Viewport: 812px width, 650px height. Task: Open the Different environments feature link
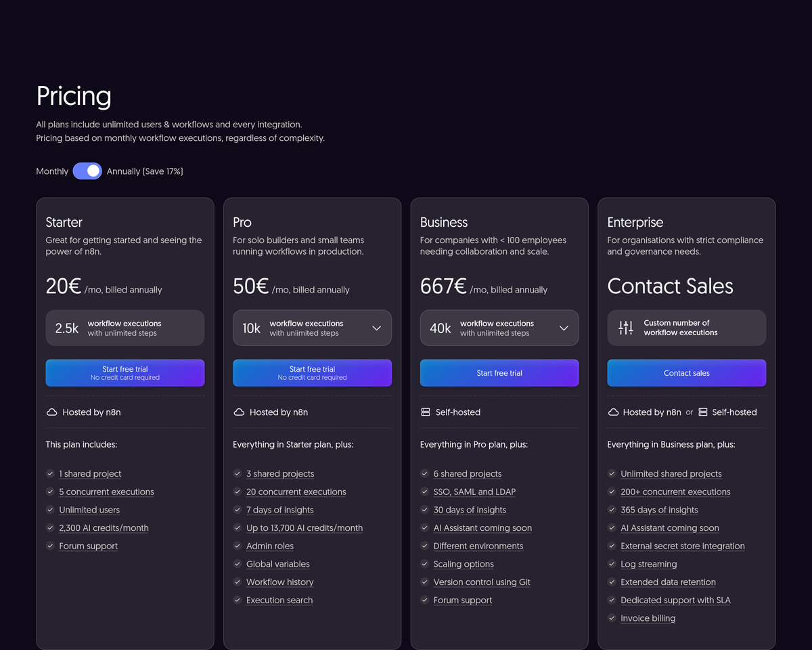[478, 546]
